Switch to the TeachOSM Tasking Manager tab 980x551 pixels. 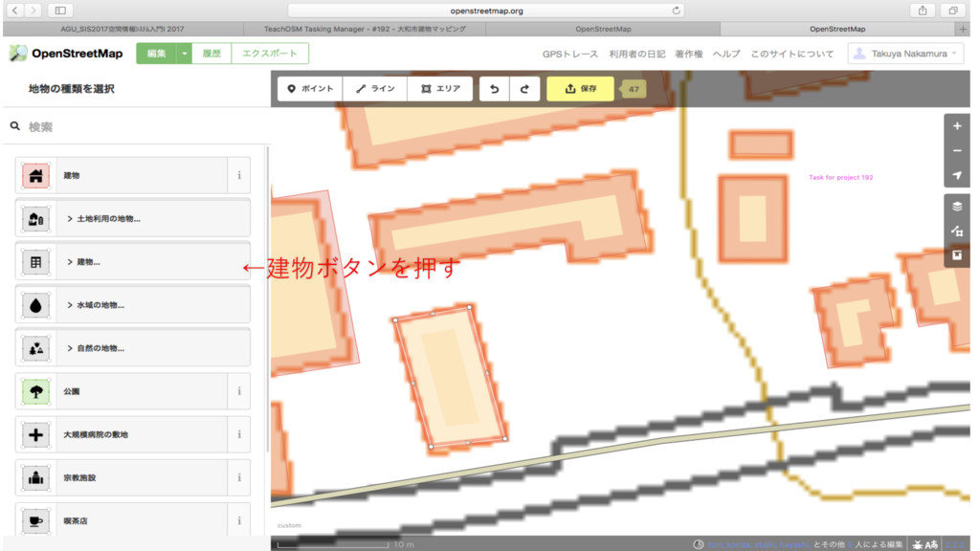[365, 29]
